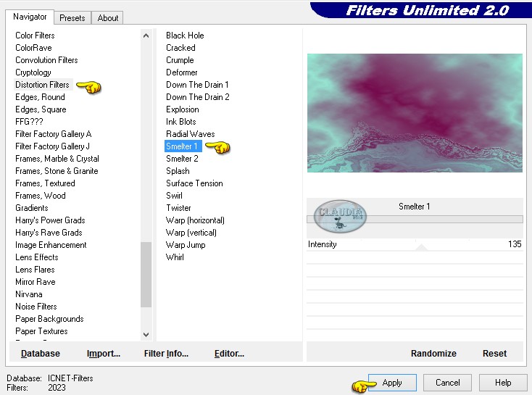
Task: Select Filter Factory Gallery J
Action: (52, 146)
